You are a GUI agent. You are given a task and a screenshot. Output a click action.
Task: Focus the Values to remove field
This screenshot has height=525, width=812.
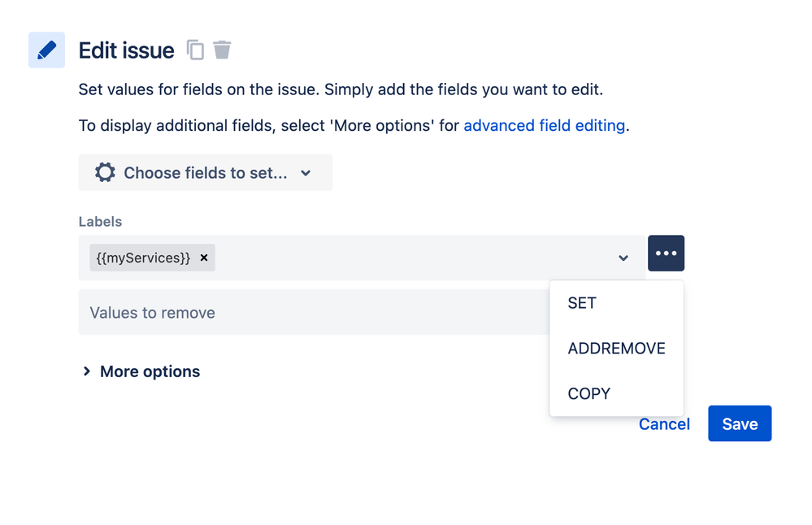tap(314, 312)
